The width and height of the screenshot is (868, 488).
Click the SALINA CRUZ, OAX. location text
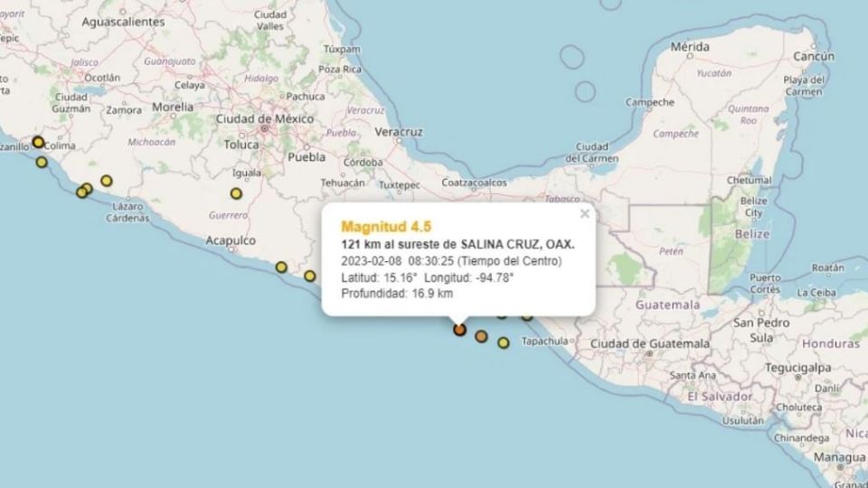(516, 246)
